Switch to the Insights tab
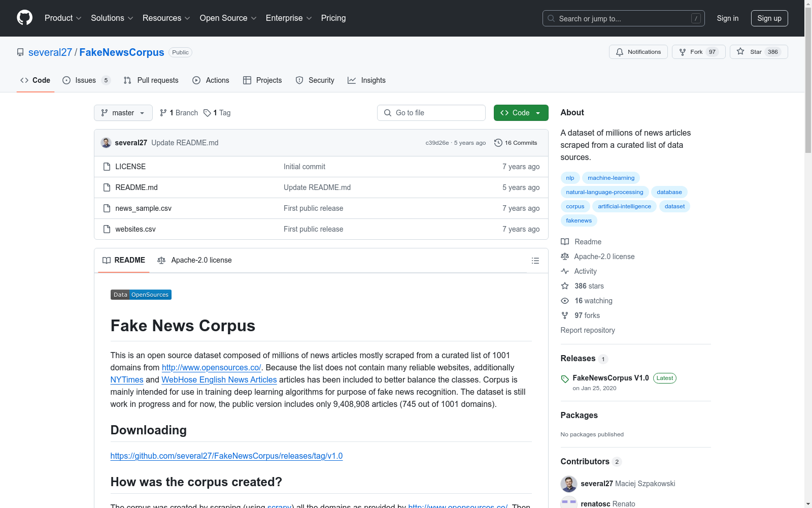This screenshot has height=508, width=812. coord(366,80)
